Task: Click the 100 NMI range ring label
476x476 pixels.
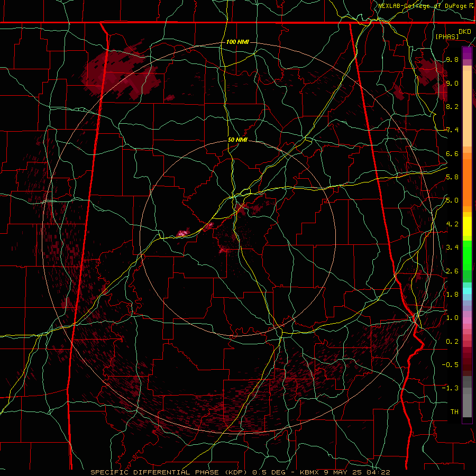Action: (x=237, y=42)
